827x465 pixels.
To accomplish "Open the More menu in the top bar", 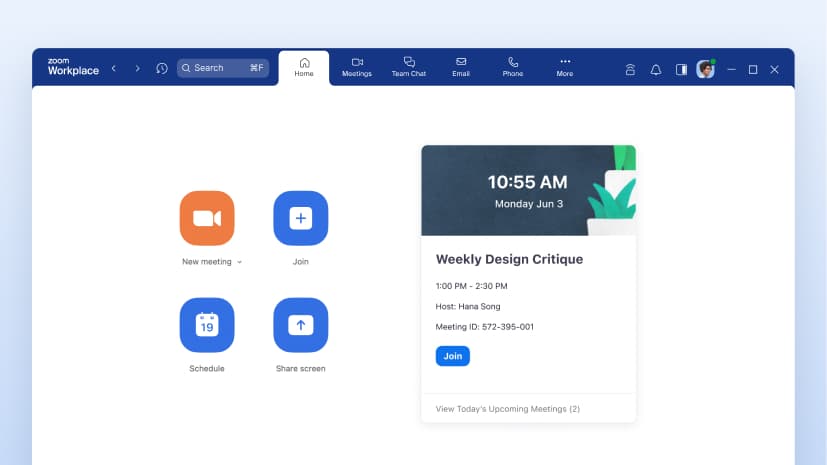I will point(565,66).
